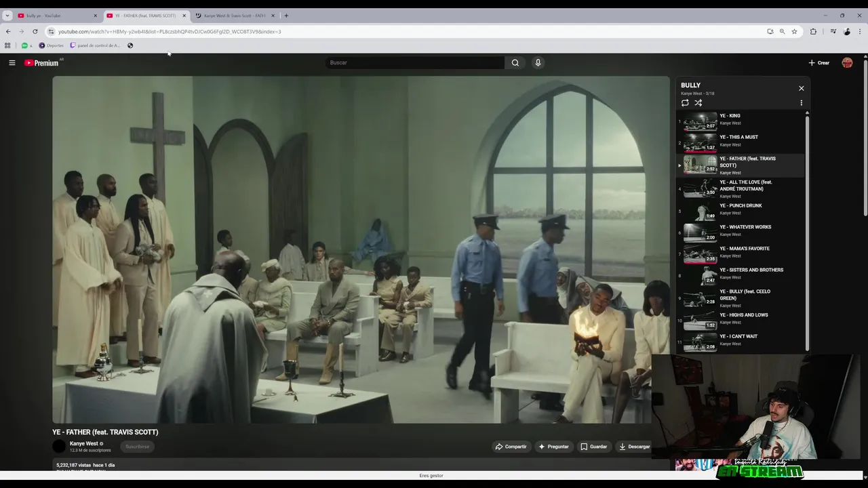Click the Compartir share button
868x488 pixels.
click(x=511, y=447)
